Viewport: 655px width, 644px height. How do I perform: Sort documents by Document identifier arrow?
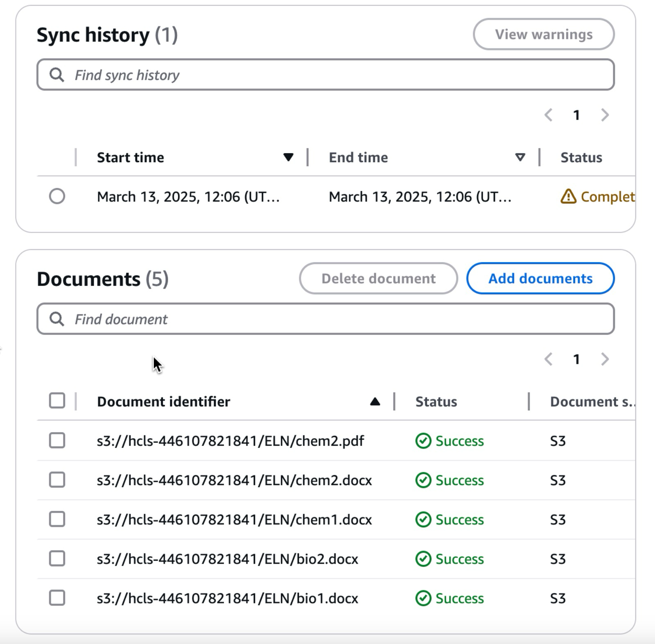(x=375, y=402)
